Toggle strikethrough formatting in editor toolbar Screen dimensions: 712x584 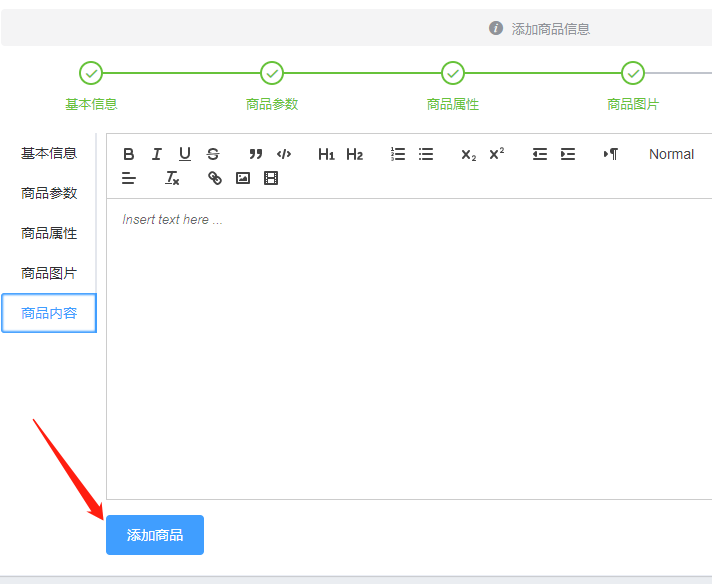point(213,154)
